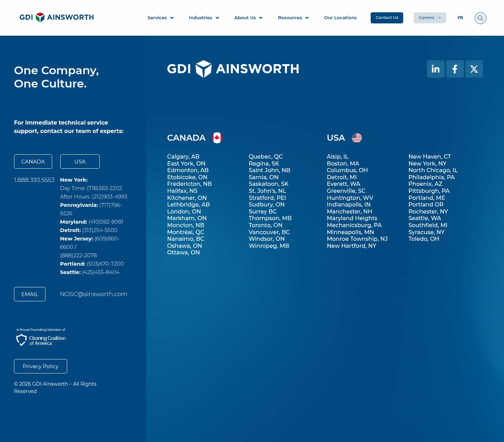504x442 pixels.
Task: Open the Montréal, QC location
Action: coord(185,232)
